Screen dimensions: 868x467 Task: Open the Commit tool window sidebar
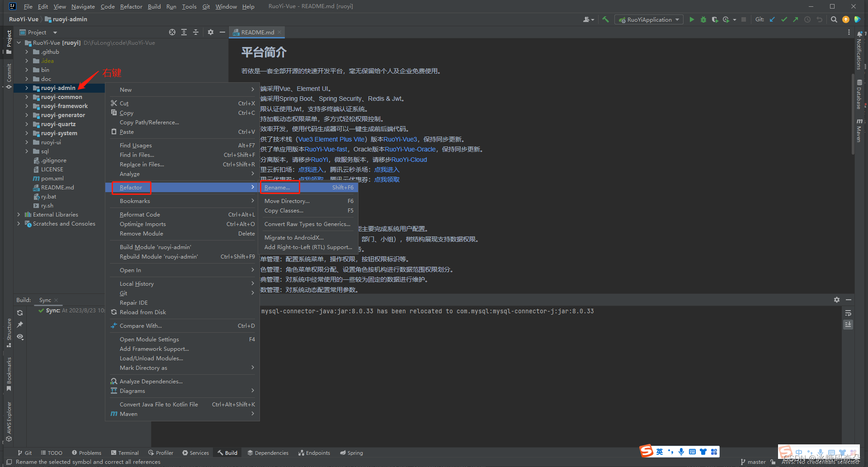click(x=9, y=76)
